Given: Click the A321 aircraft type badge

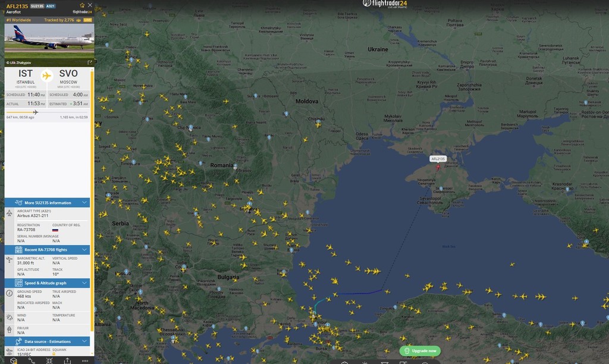Looking at the screenshot, I should click(x=51, y=6).
